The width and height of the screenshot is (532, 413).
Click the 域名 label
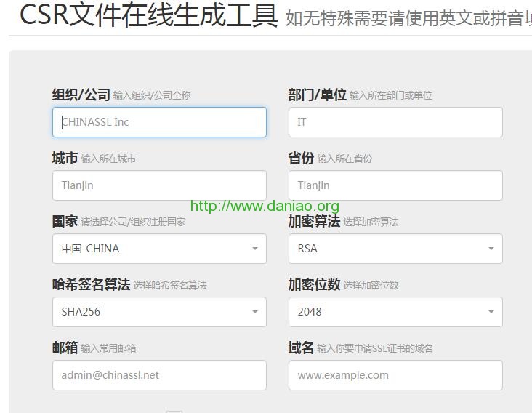(301, 348)
